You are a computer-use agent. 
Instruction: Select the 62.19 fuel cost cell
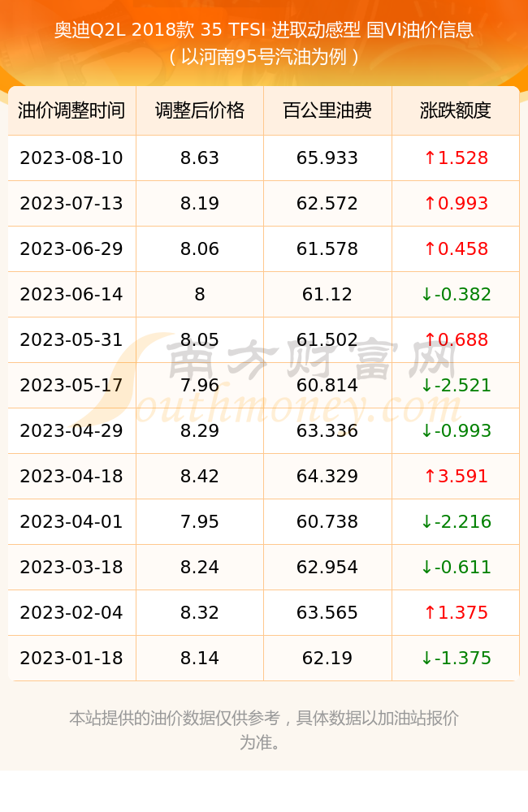327,659
